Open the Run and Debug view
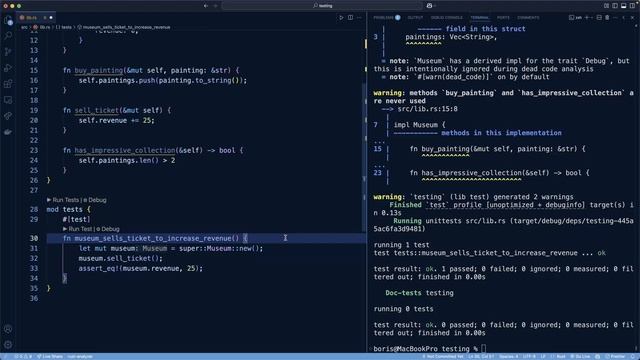Image resolution: width=640 pixels, height=360 pixels. tap(8, 68)
